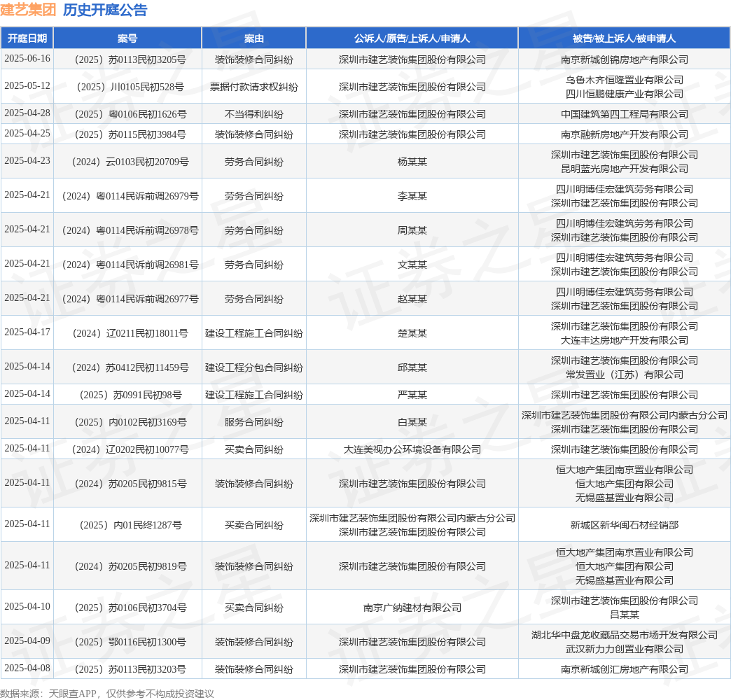Click cause 服务合同纠纷
This screenshot has height=700, width=731.
[253, 422]
